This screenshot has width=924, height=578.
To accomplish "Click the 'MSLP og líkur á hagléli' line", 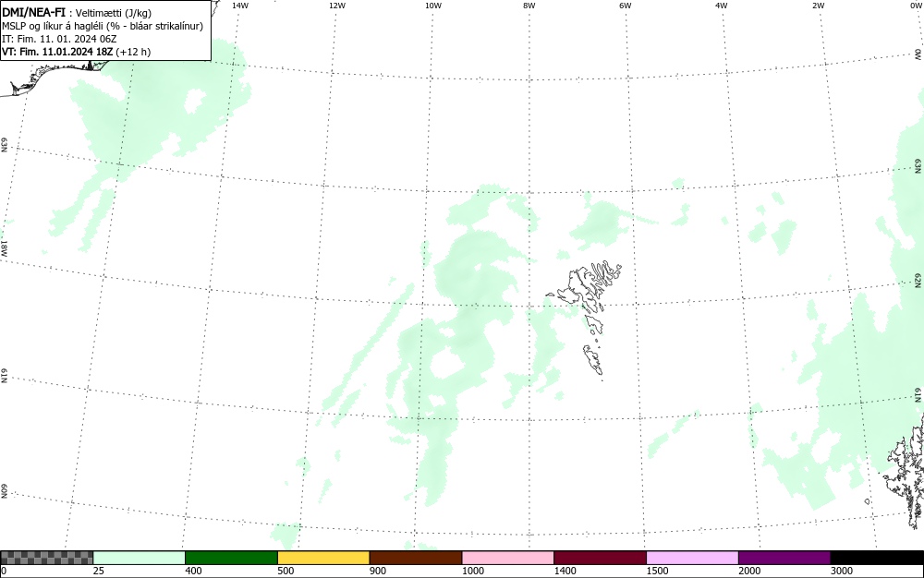I will tap(103, 26).
